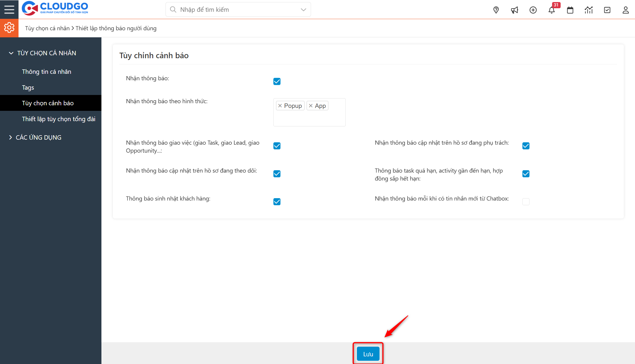Open the user profile icon
635x364 pixels.
[x=626, y=10]
